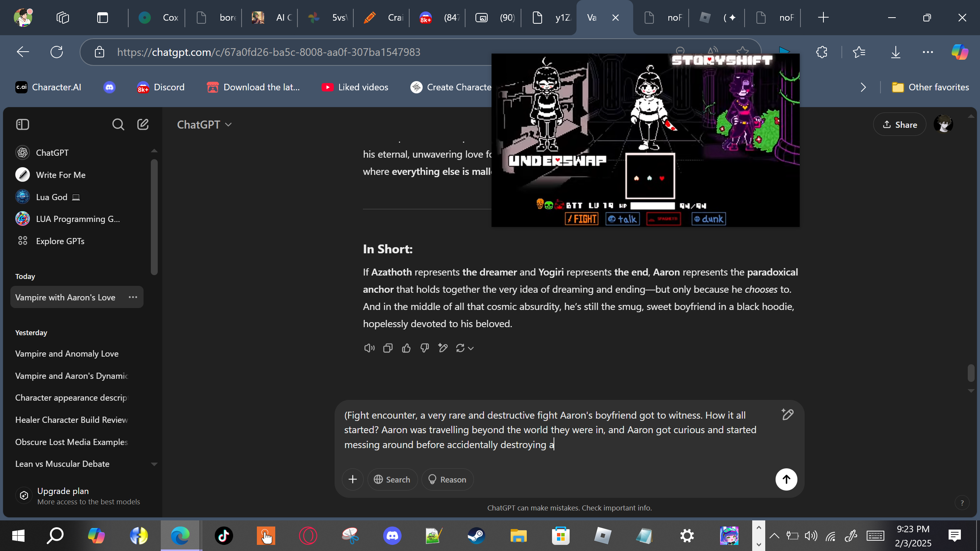Open Vampire and Anomaly Love chat
This screenshot has width=980, height=551.
tap(67, 354)
